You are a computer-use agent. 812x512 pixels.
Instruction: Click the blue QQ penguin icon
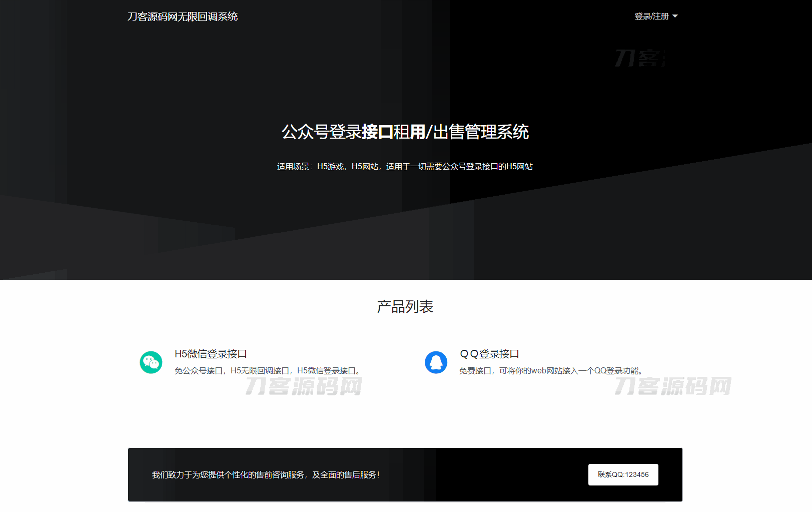click(436, 362)
